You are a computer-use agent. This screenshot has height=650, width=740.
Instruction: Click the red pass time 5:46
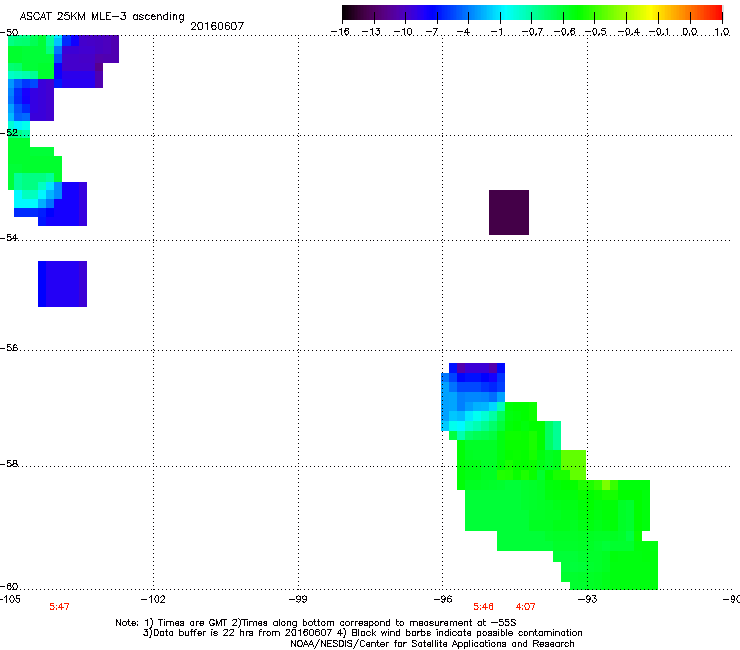pos(483,607)
